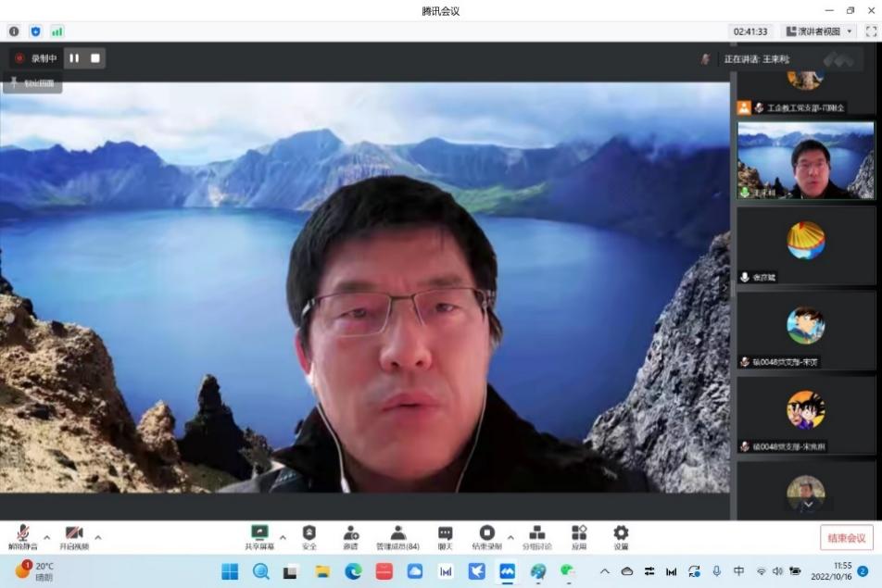Open breakout rooms (分组讨论)
882x588 pixels.
536,537
